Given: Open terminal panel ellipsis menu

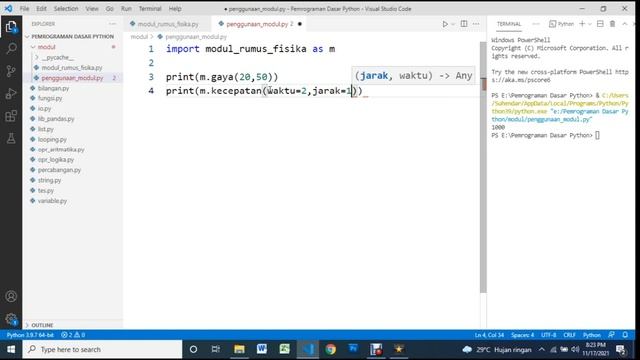Looking at the screenshot, I should click(536, 24).
